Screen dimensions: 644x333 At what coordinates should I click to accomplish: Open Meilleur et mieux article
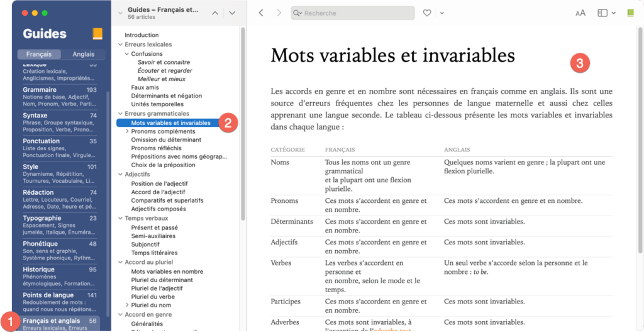162,79
